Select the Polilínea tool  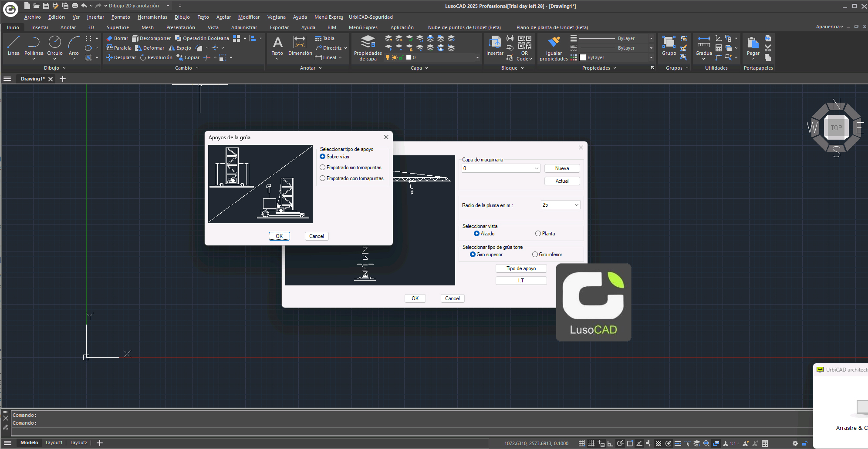pos(34,46)
